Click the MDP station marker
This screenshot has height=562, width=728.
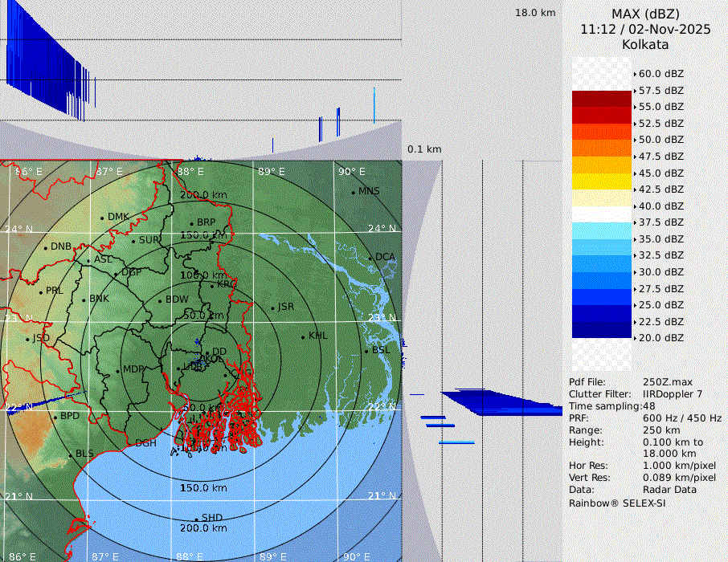[117, 371]
